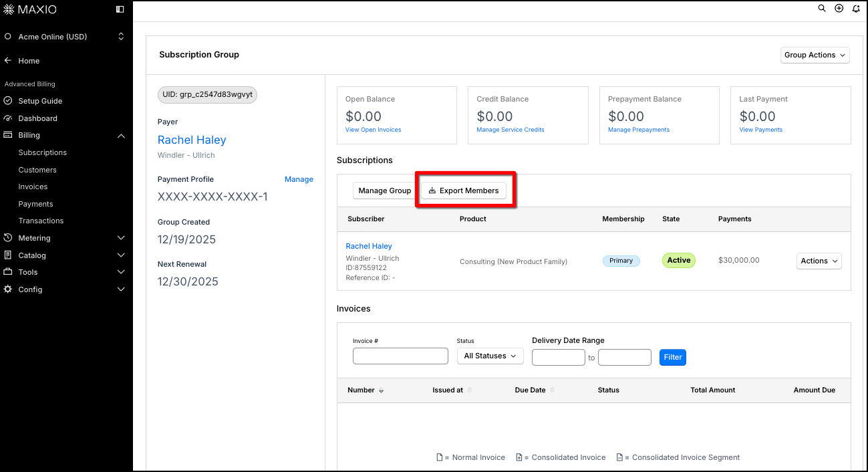
Task: Expand the Tools section chevron
Action: pyautogui.click(x=121, y=272)
